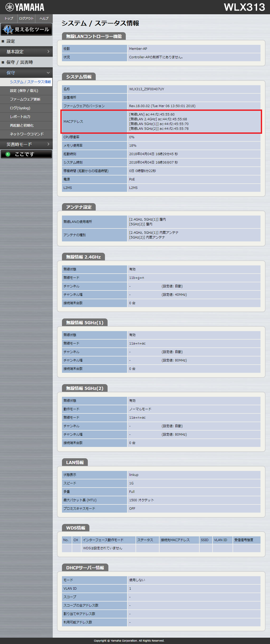Click firmware version Rev.18.00.02 value
The width and height of the screenshot is (270, 644).
click(x=162, y=106)
